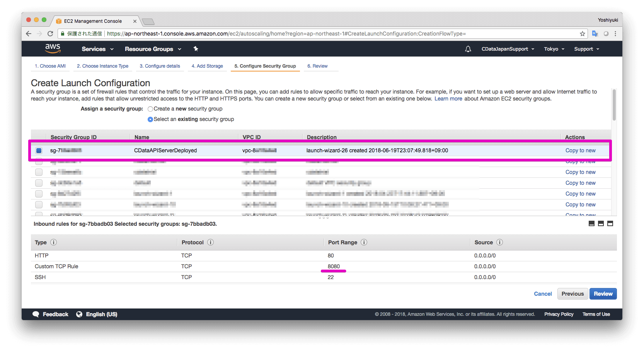Image resolution: width=644 pixels, height=351 pixels.
Task: Click the Security Group ID column header
Action: (x=73, y=137)
